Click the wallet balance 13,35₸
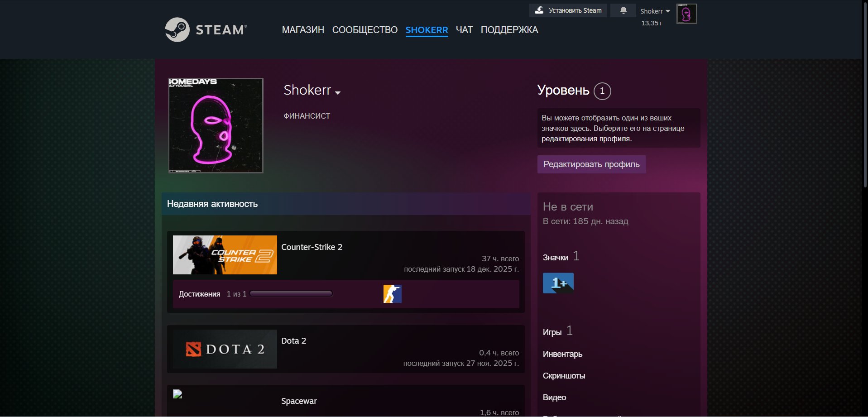The height and width of the screenshot is (417, 868). click(652, 23)
